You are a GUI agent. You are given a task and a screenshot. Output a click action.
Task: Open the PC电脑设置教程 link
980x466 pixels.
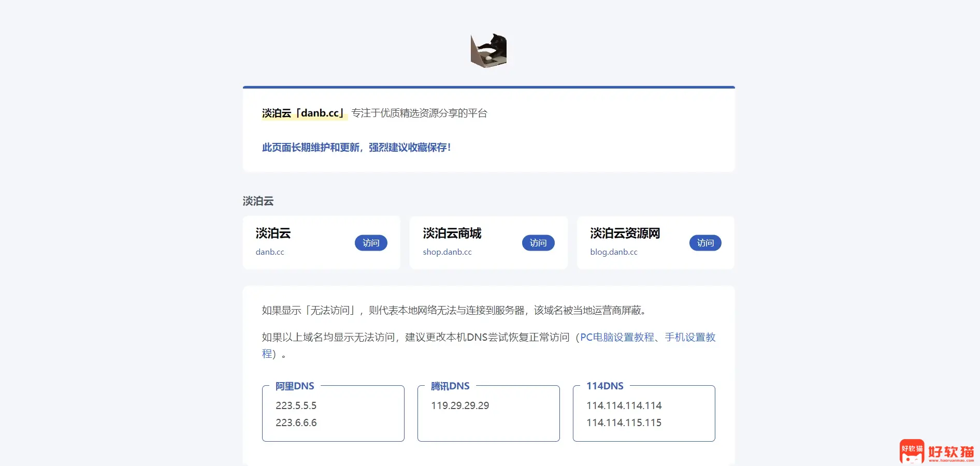pyautogui.click(x=617, y=337)
